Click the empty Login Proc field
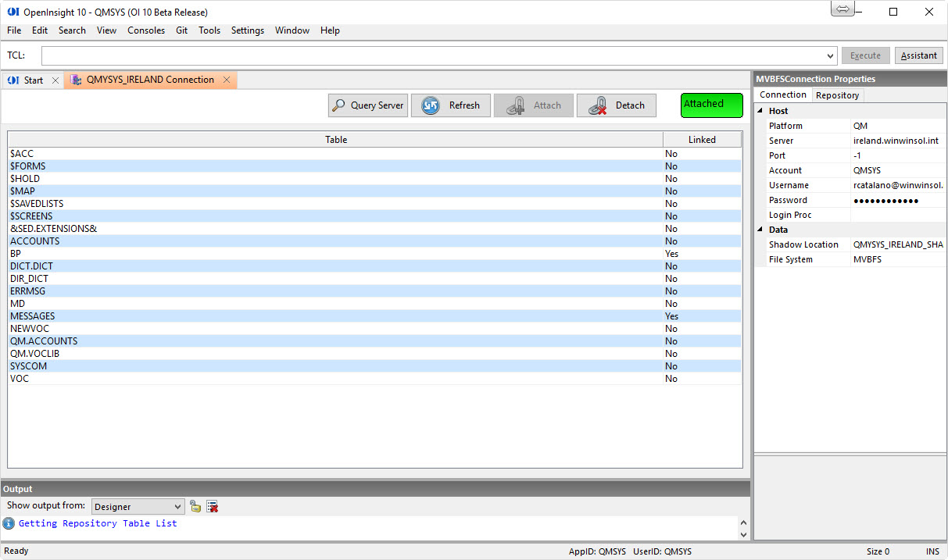This screenshot has width=948, height=560. [x=898, y=215]
